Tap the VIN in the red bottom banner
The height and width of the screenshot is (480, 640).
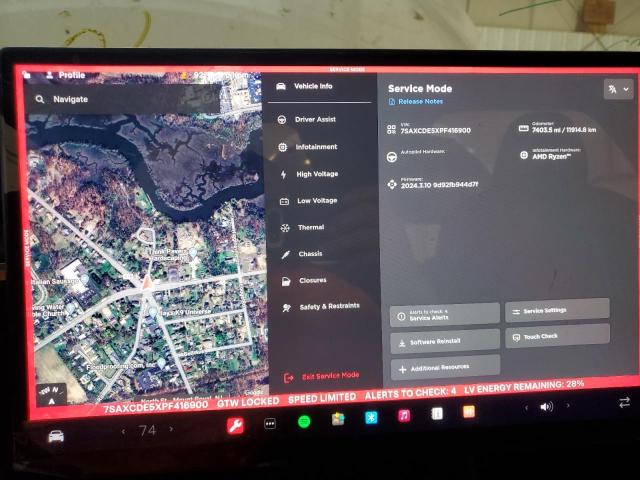[156, 407]
